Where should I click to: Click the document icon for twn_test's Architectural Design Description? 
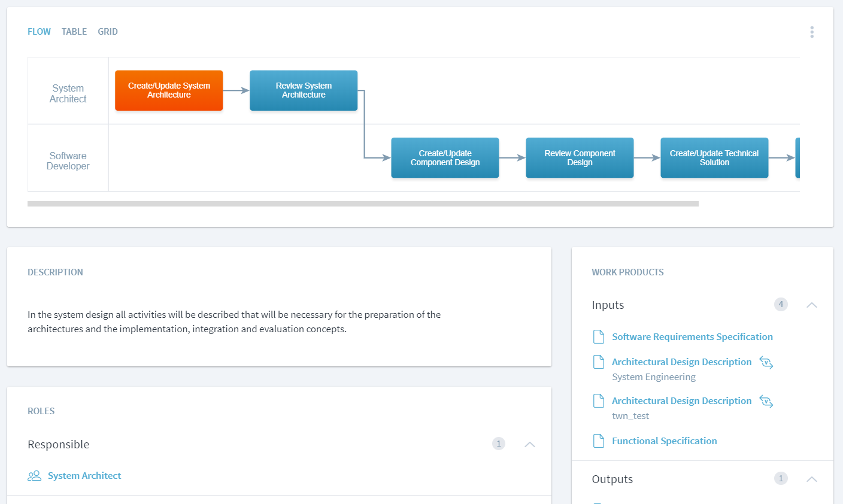point(598,401)
